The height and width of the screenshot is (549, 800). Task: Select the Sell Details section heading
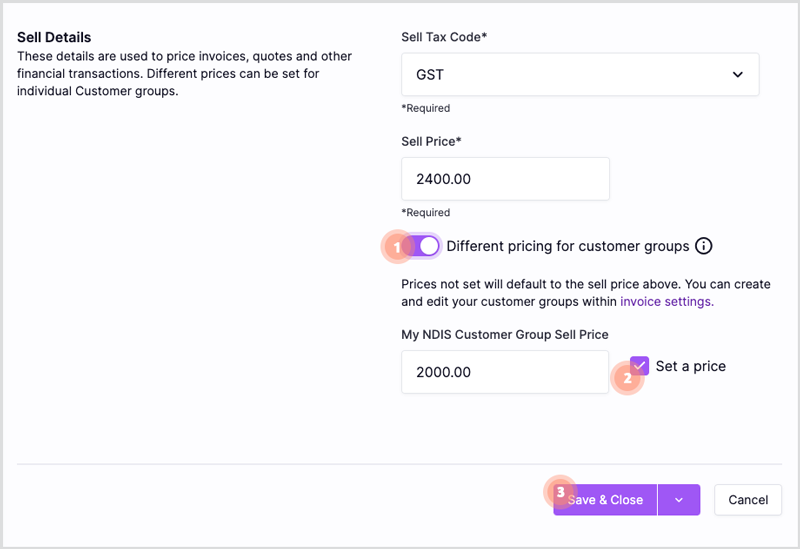pos(54,37)
